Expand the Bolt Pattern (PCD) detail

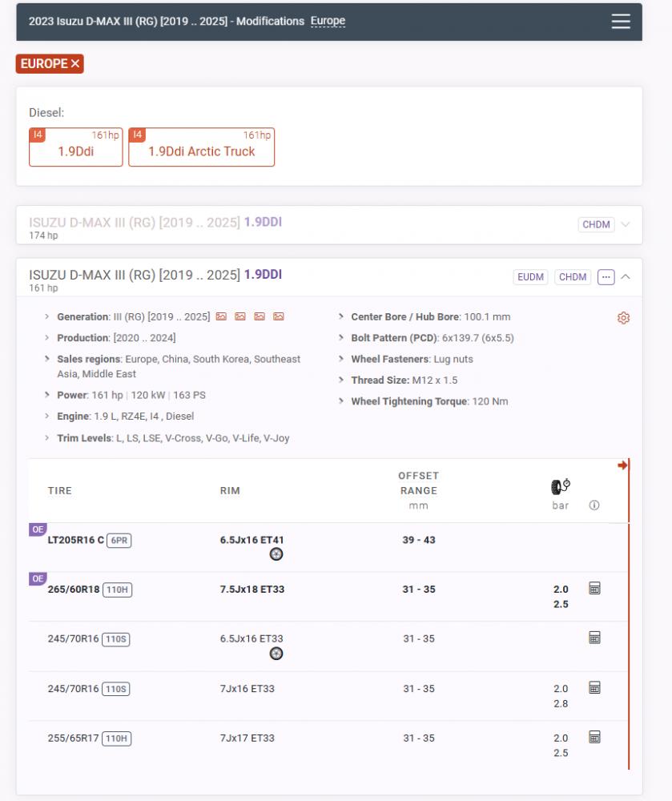pos(343,338)
